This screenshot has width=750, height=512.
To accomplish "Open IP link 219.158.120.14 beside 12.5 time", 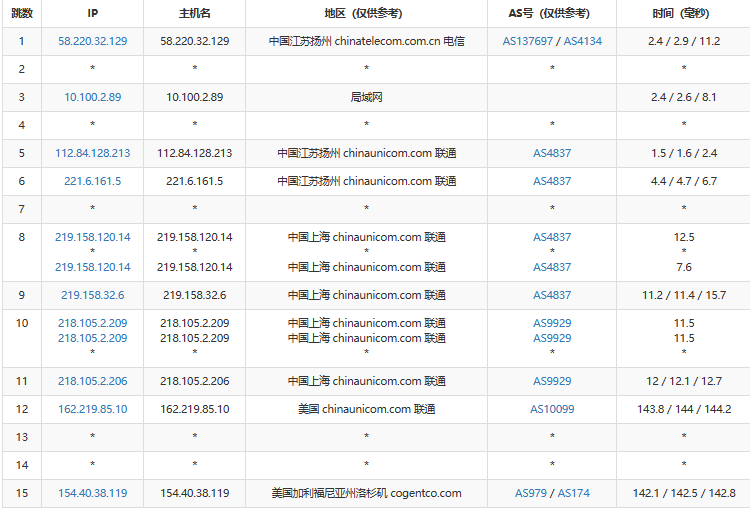I will (x=93, y=237).
